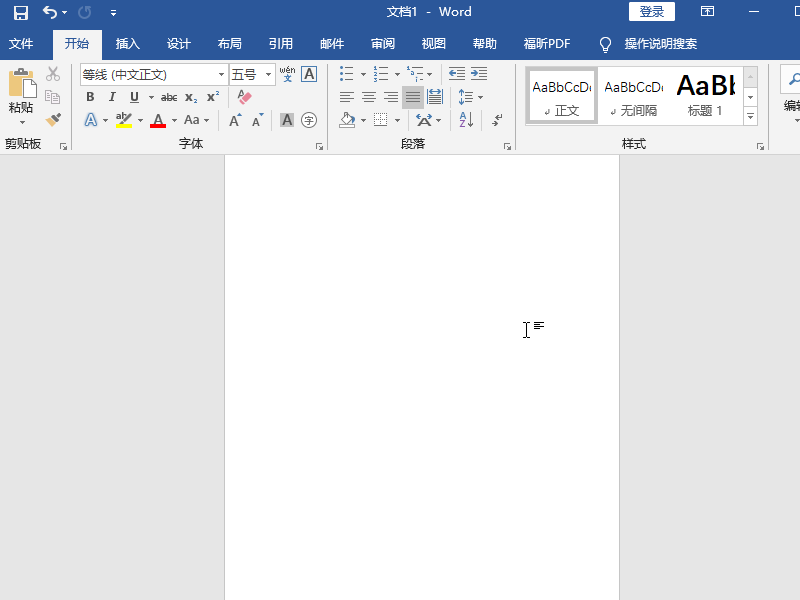
Task: Select the 标题 1 style
Action: (x=705, y=96)
